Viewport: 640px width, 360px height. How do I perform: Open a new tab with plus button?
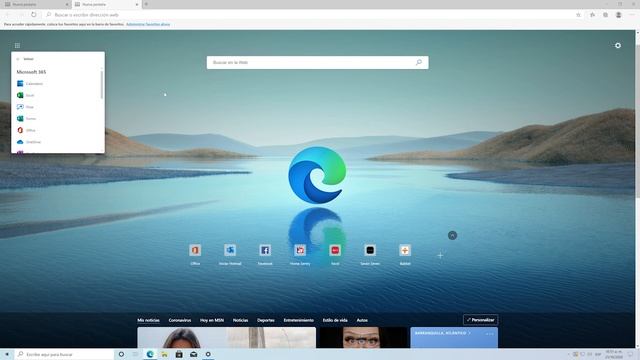tap(146, 4)
